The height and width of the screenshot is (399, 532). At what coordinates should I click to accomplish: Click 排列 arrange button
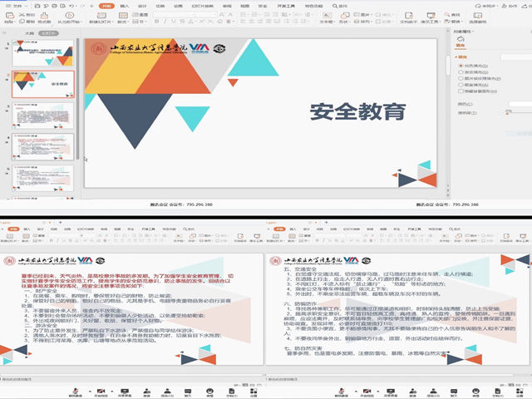point(362,22)
